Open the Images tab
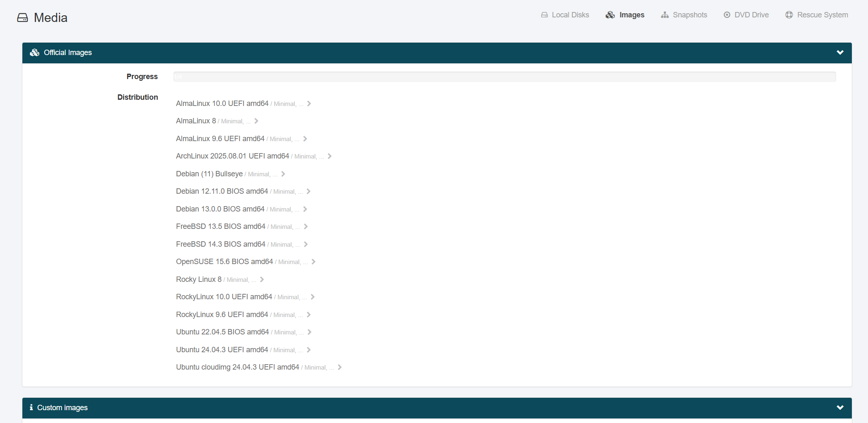The image size is (868, 423). (x=625, y=15)
